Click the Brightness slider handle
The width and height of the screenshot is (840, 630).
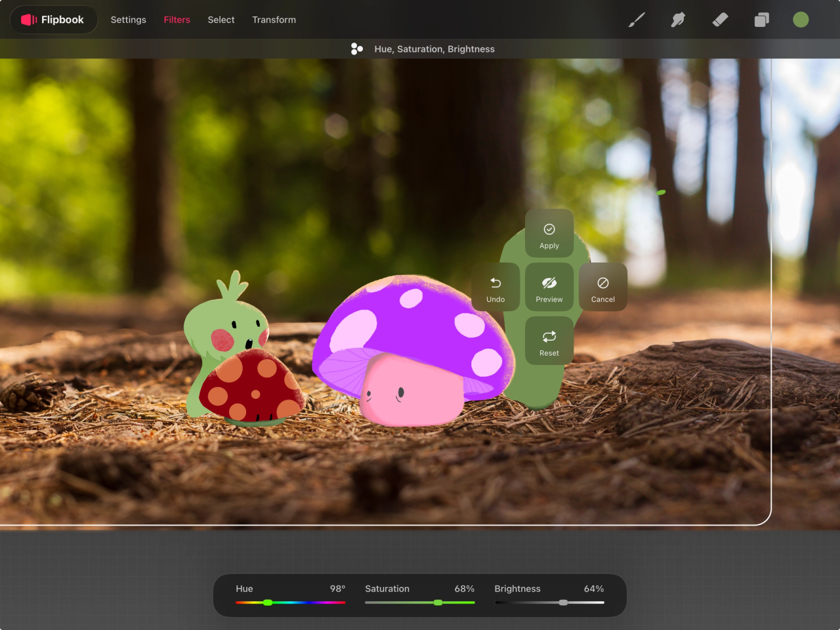(563, 602)
